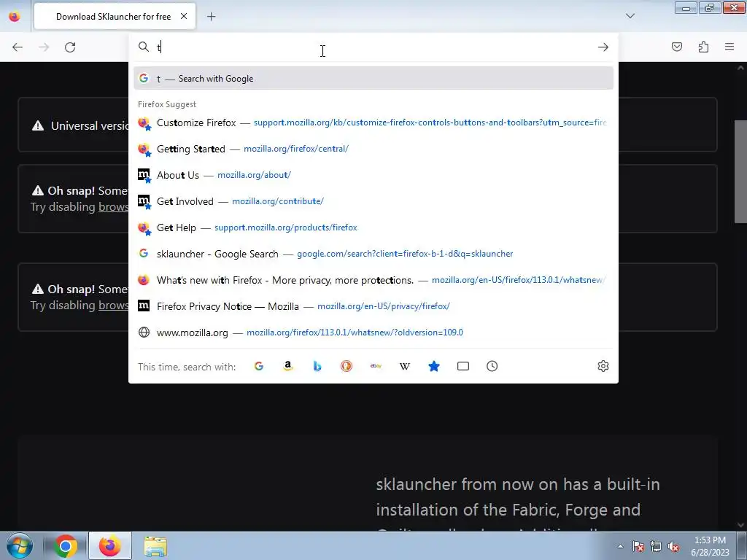The height and width of the screenshot is (560, 747).
Task: Open the Firefox View icon beside the tabs
Action: 15,17
